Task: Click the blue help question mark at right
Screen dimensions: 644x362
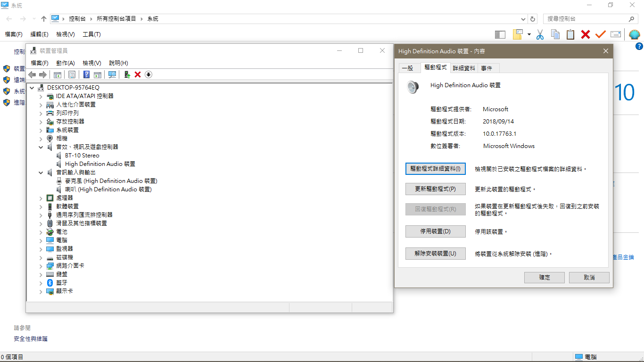Action: (639, 46)
